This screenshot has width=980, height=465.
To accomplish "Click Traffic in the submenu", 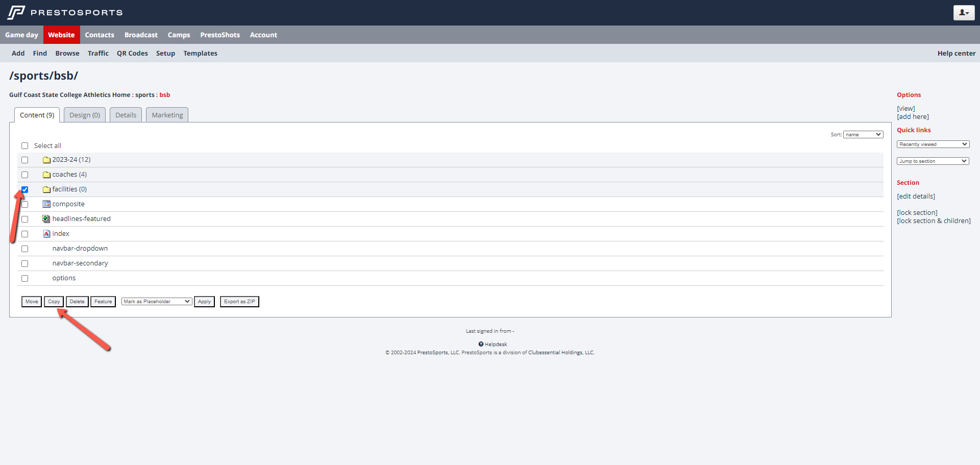I will pyautogui.click(x=98, y=53).
